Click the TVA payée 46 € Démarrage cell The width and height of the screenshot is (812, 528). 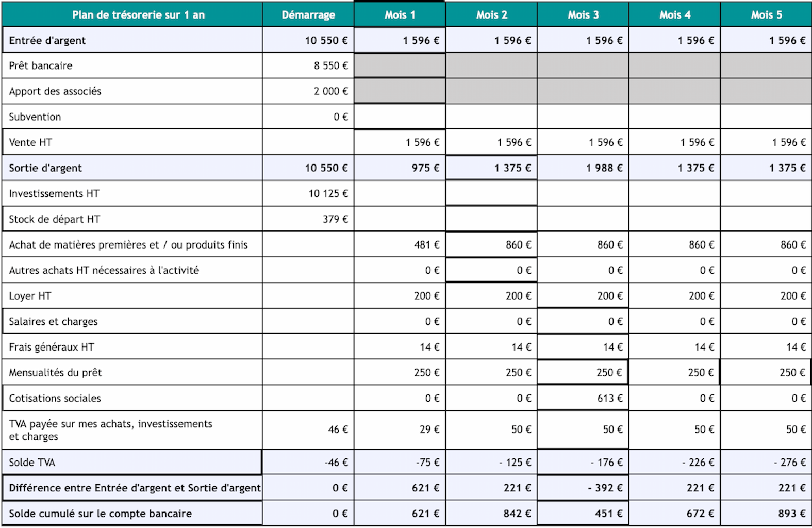coord(308,430)
